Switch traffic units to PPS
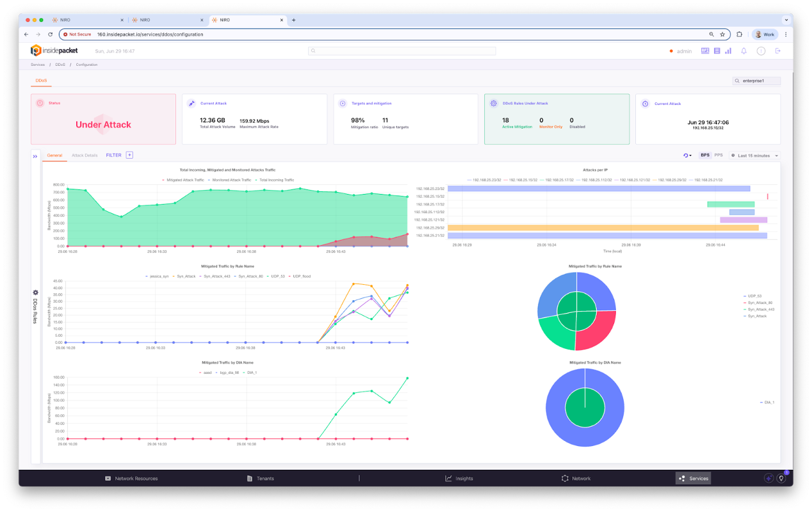This screenshot has height=512, width=812. [x=719, y=155]
